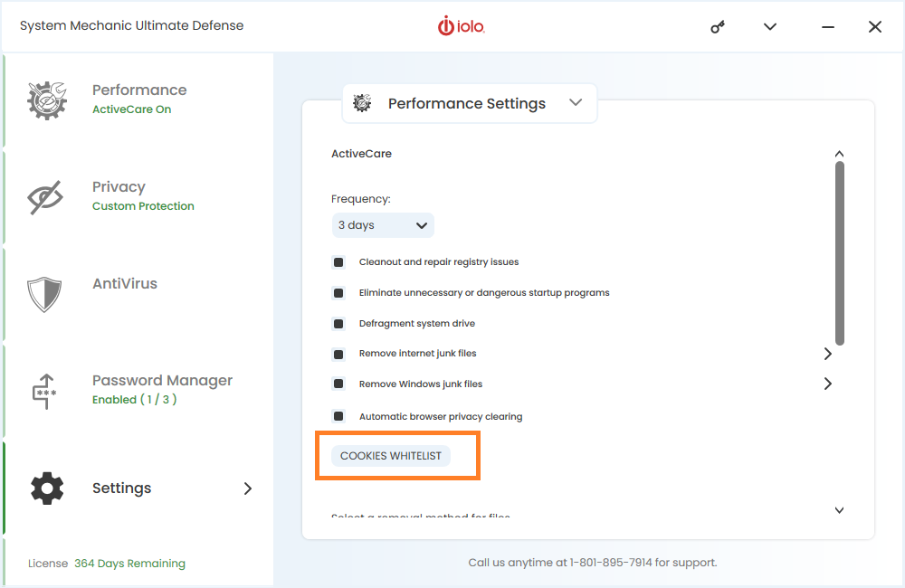Click the System Mechanic Ultimate Defense title
Image resolution: width=905 pixels, height=588 pixels.
tap(131, 25)
